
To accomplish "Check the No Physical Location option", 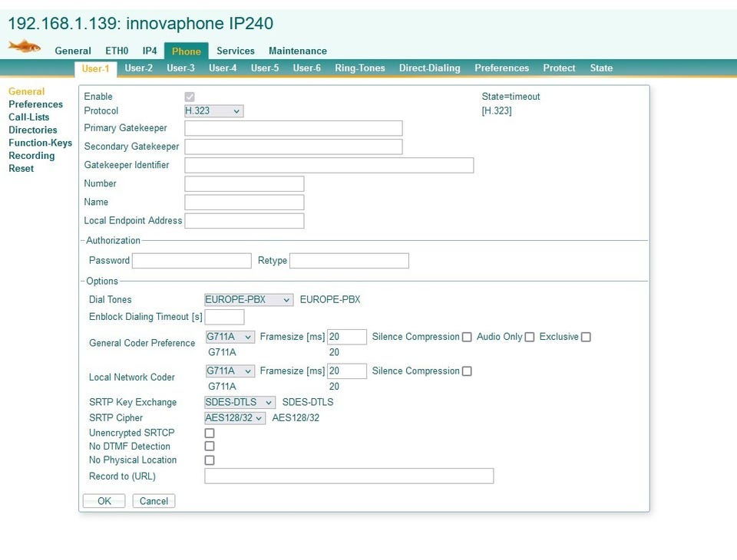I will click(210, 460).
